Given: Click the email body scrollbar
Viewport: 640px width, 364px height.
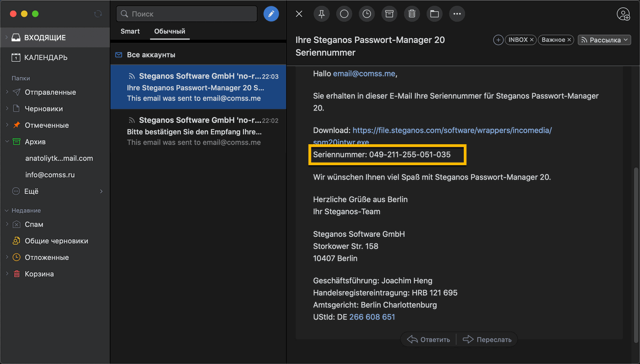Looking at the screenshot, I should pyautogui.click(x=636, y=254).
